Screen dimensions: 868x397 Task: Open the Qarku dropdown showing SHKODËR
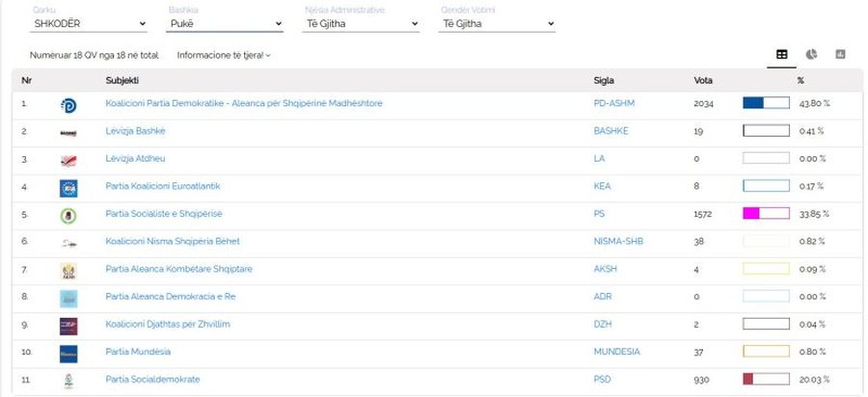89,24
